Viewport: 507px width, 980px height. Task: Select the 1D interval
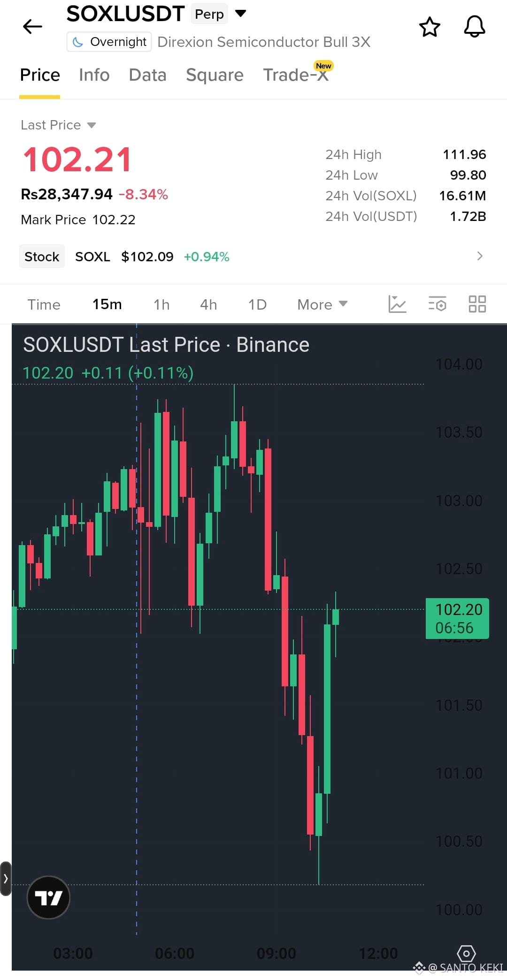[257, 304]
